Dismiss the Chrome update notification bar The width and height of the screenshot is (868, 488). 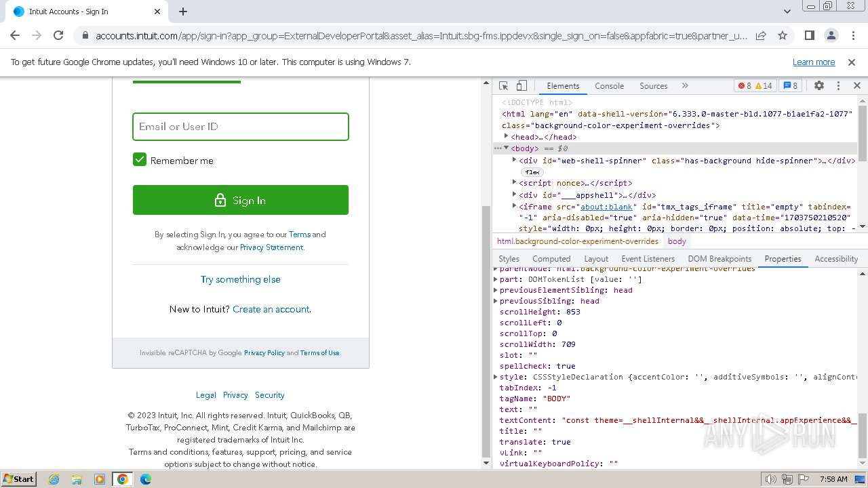point(852,62)
